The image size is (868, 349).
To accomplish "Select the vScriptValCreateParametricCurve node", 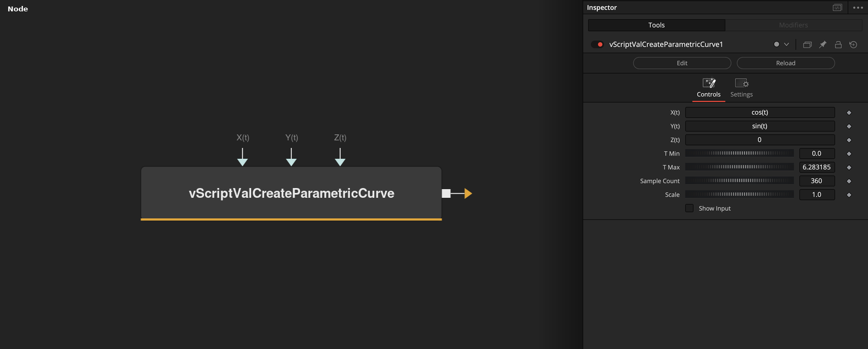I will click(x=291, y=193).
